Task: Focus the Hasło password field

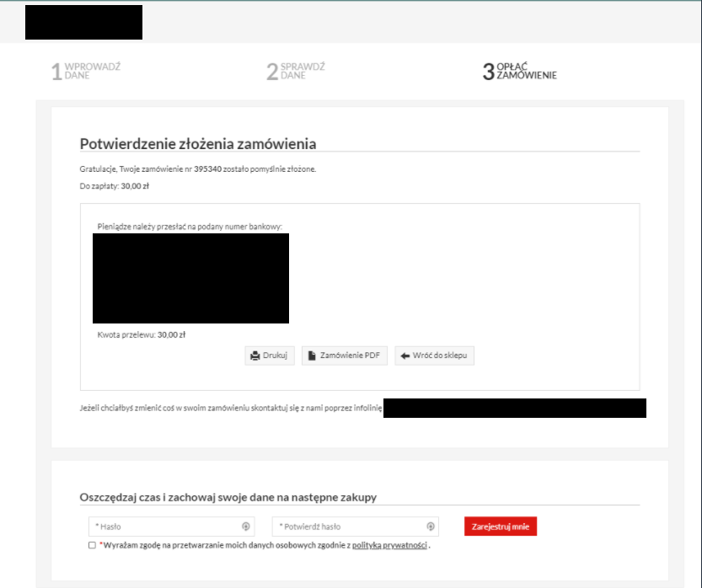Action: (x=172, y=527)
